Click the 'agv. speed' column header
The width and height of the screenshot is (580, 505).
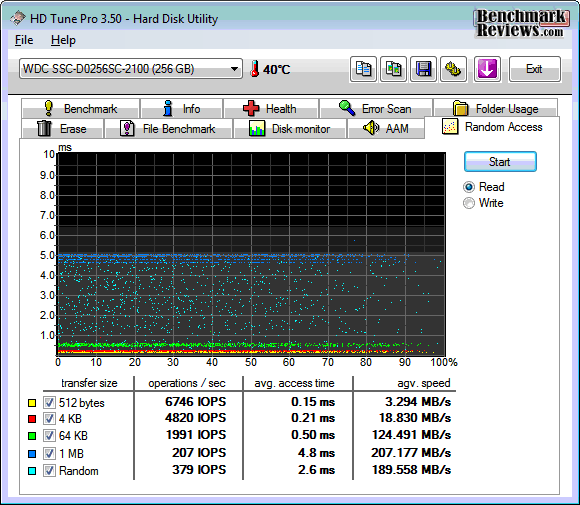424,383
